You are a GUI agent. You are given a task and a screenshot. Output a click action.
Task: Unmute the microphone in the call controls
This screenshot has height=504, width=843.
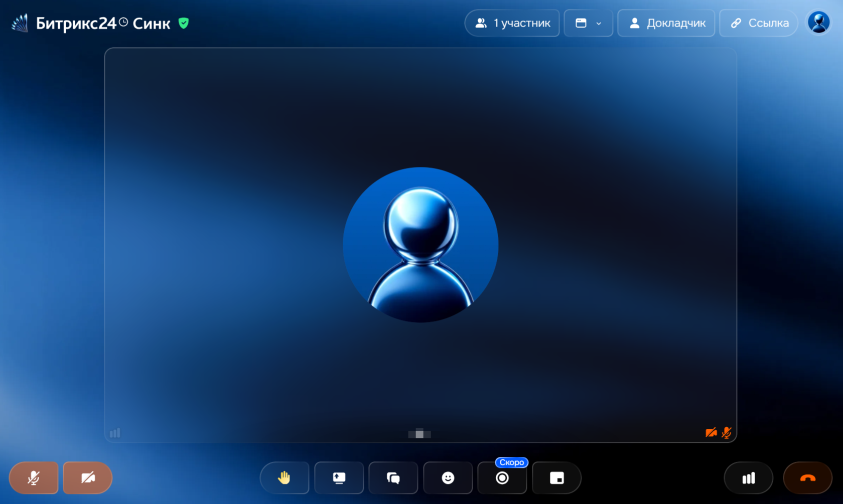[34, 478]
